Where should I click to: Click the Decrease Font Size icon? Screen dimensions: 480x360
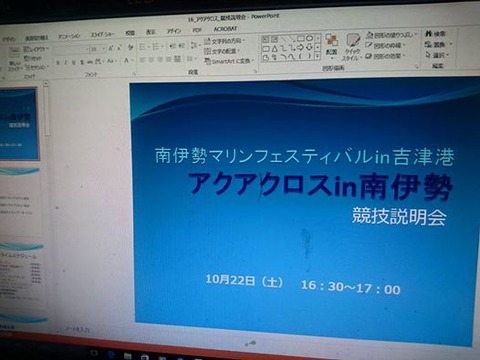coord(119,49)
